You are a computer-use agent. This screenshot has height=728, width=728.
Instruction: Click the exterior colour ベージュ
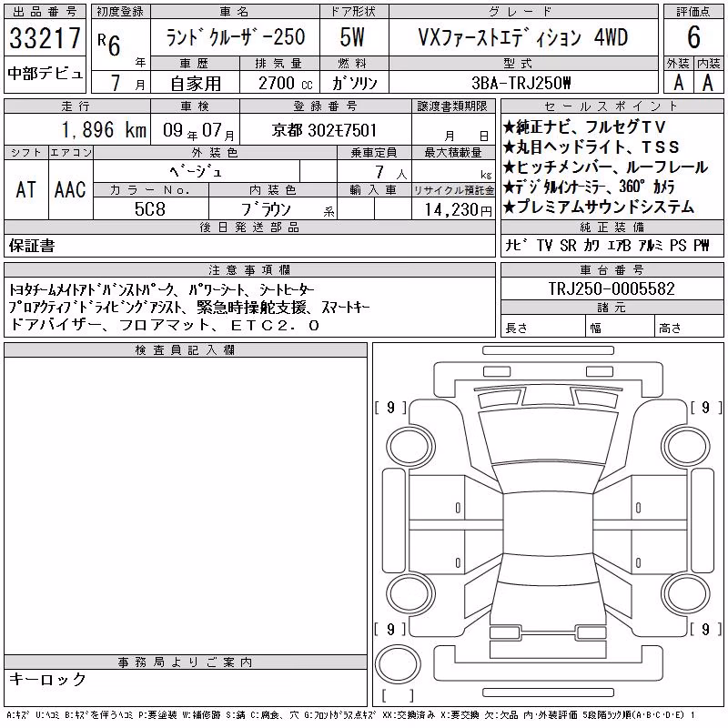point(196,171)
